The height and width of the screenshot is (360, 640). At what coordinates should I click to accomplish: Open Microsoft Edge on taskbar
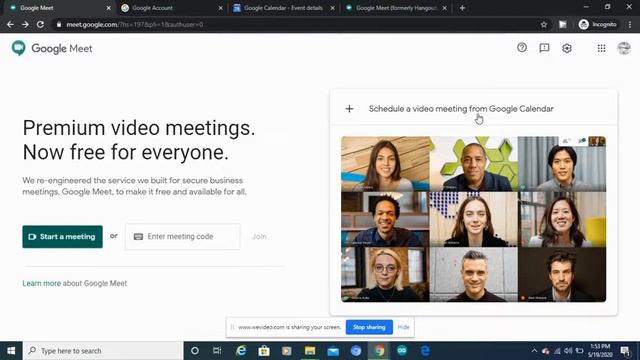425,351
